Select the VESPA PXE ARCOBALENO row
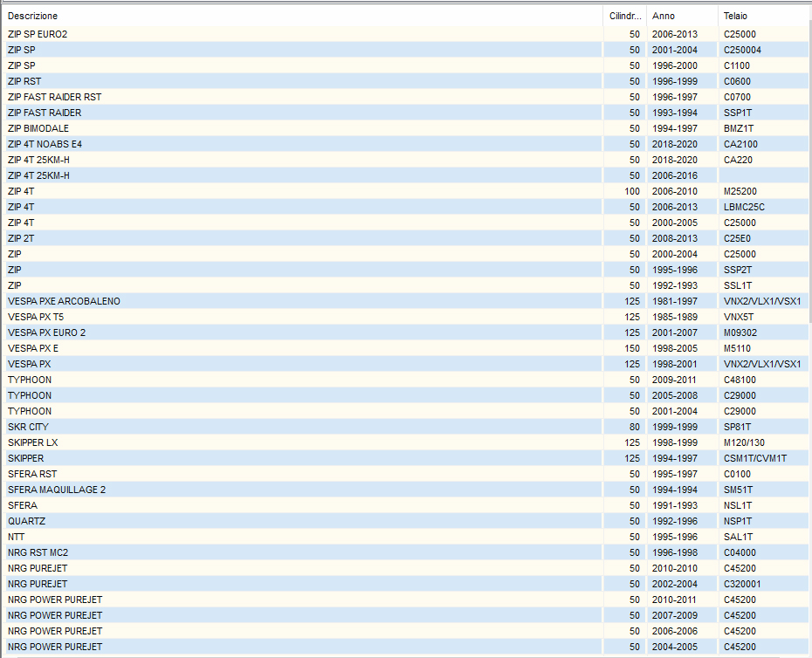This screenshot has height=658, width=812. [405, 301]
